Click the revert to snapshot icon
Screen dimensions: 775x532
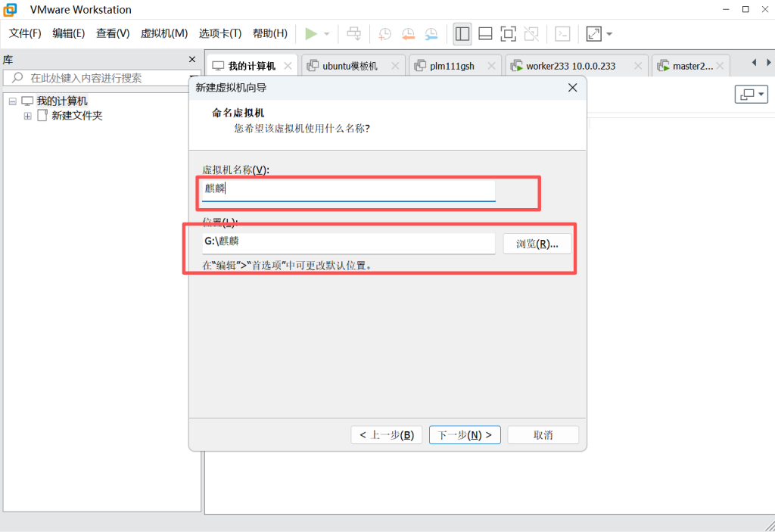[x=408, y=34]
